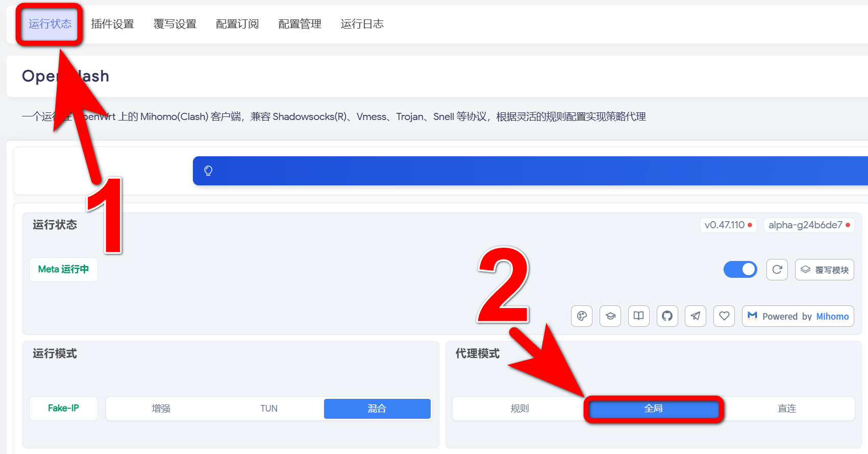868x454 pixels.
Task: Choose the 直连 proxy mode
Action: 787,409
